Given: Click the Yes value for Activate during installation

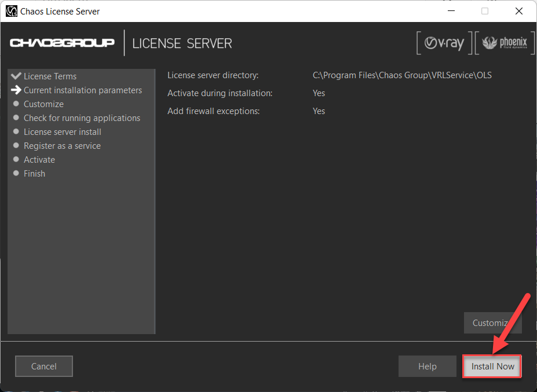Looking at the screenshot, I should pyautogui.click(x=319, y=93).
